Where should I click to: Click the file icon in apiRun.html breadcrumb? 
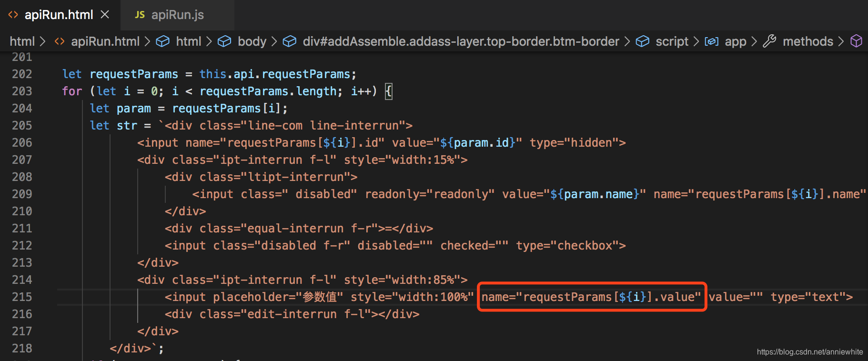point(59,41)
